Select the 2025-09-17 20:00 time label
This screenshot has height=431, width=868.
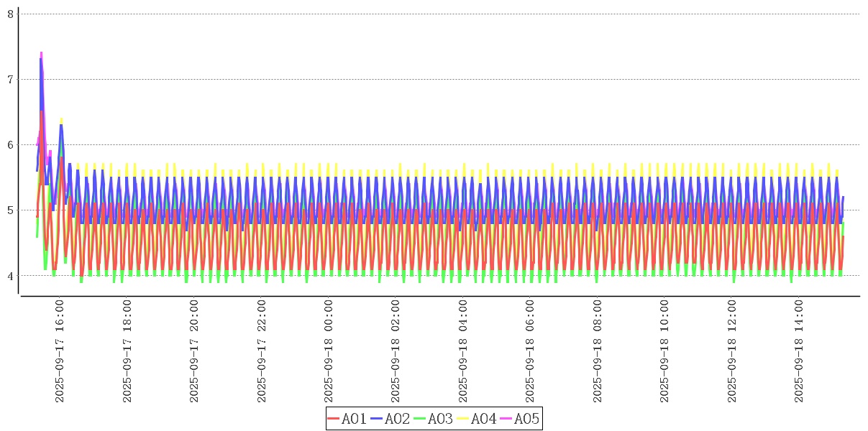click(194, 351)
